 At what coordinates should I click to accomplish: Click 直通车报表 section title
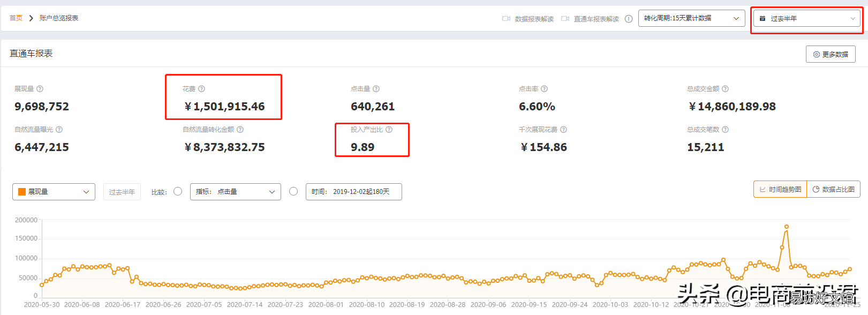pyautogui.click(x=31, y=54)
